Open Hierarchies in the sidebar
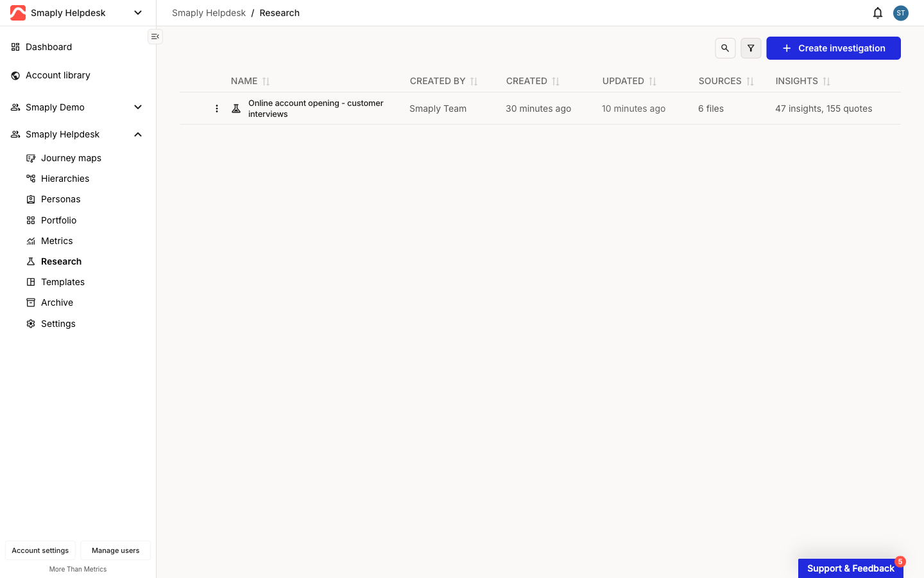This screenshot has height=578, width=924. [65, 179]
